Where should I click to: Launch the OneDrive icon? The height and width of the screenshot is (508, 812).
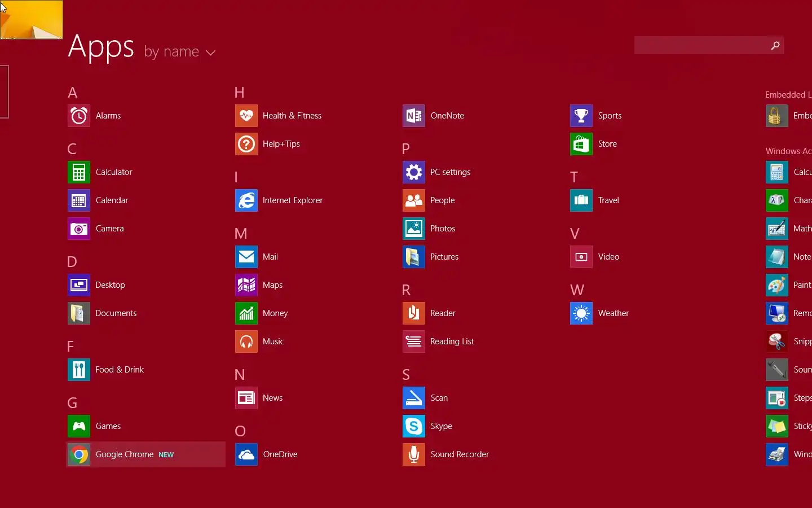click(x=246, y=454)
